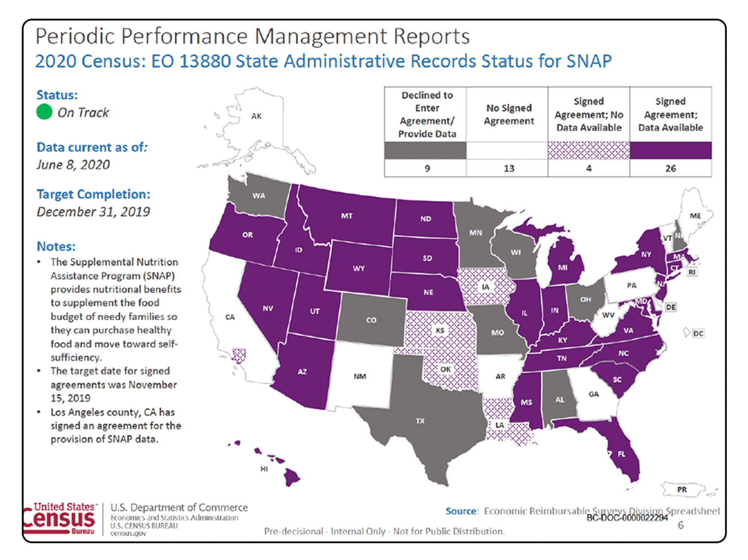Click the 'census.gov' text

pos(128,533)
